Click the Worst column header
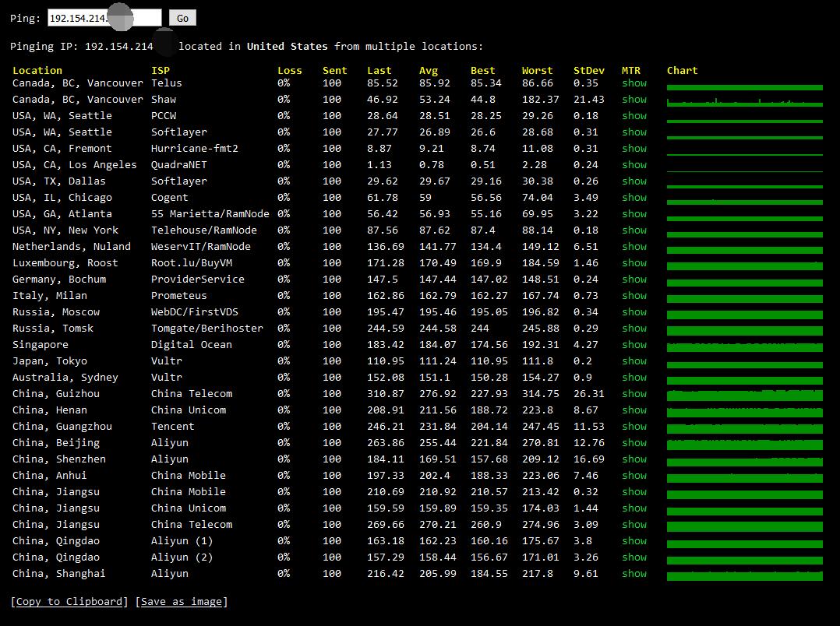The height and width of the screenshot is (626, 840). 538,70
